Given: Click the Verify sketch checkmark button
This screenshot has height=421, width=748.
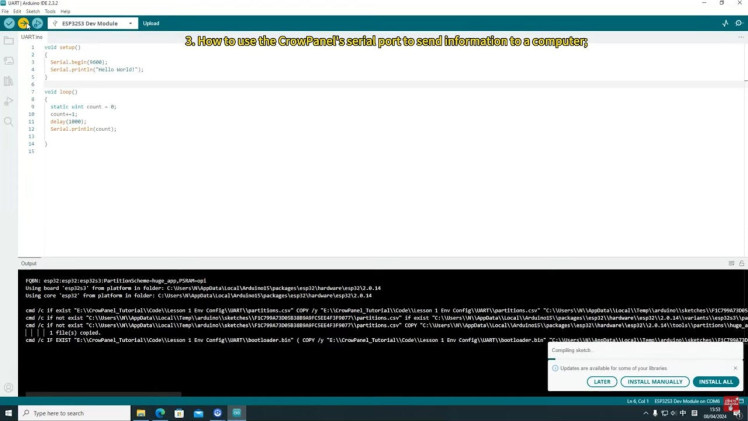Looking at the screenshot, I should tap(9, 23).
